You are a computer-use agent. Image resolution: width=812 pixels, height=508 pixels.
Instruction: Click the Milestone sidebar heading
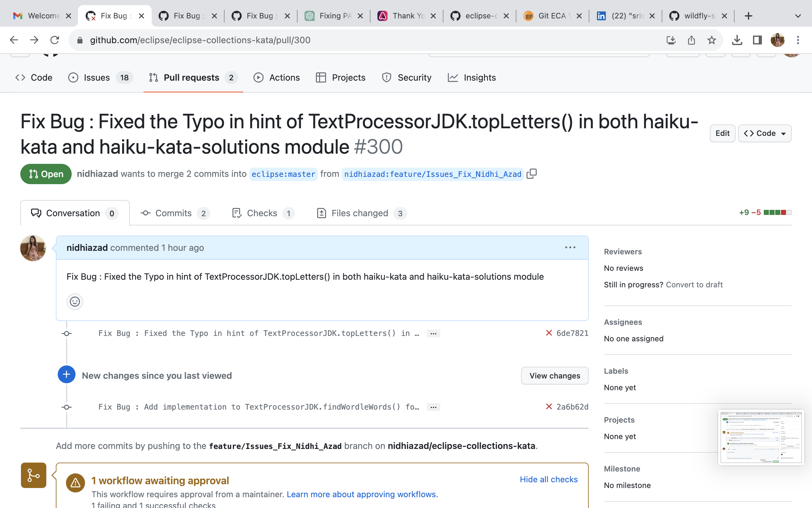tap(622, 469)
